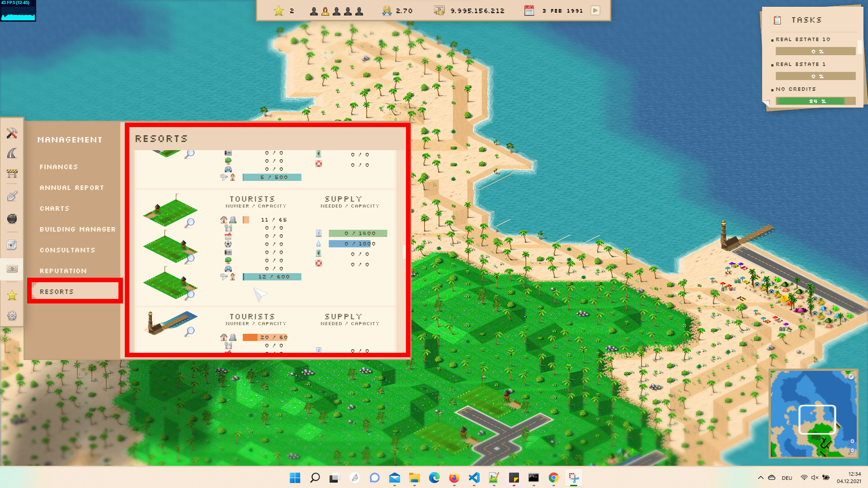Click the road barrier construction icon

tap(12, 174)
